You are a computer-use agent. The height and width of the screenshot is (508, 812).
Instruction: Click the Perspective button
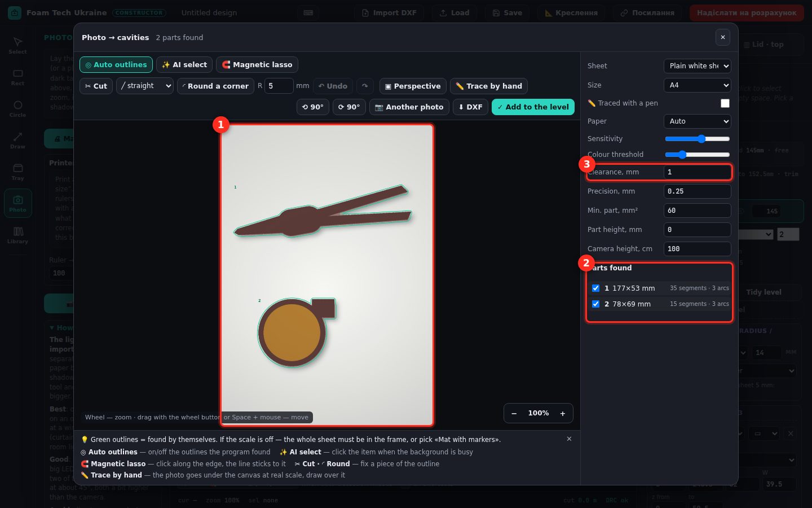413,86
